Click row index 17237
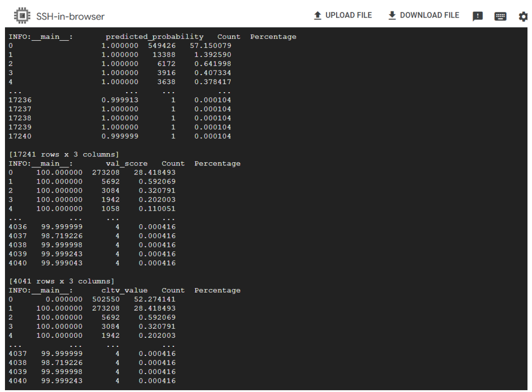This screenshot has height=392, width=532. [x=20, y=109]
